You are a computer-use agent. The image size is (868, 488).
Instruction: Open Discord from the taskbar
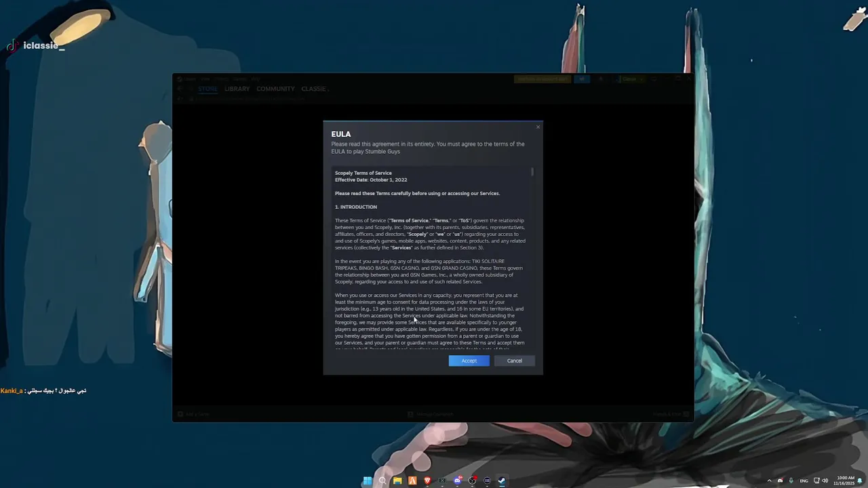coord(458,481)
